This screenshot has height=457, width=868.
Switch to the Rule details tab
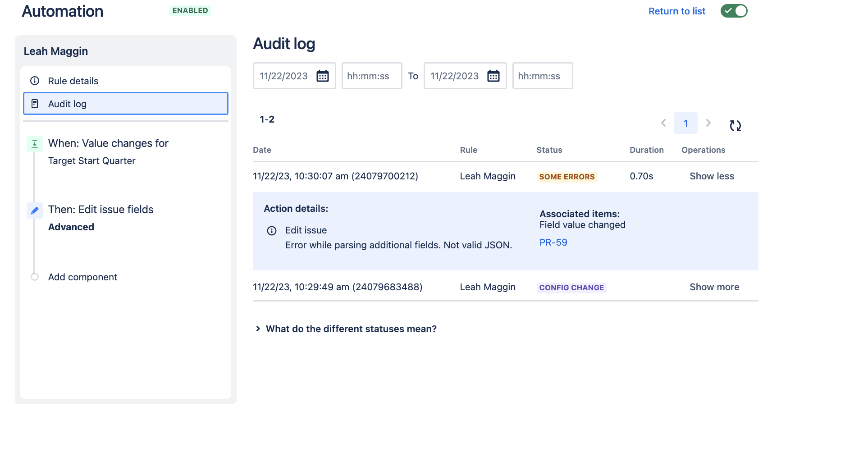pos(73,81)
